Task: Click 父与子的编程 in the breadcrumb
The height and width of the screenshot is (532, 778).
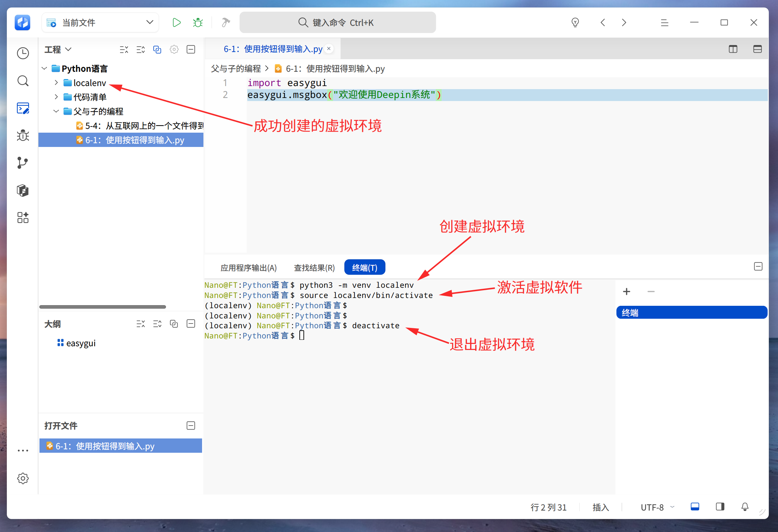Action: pos(236,69)
